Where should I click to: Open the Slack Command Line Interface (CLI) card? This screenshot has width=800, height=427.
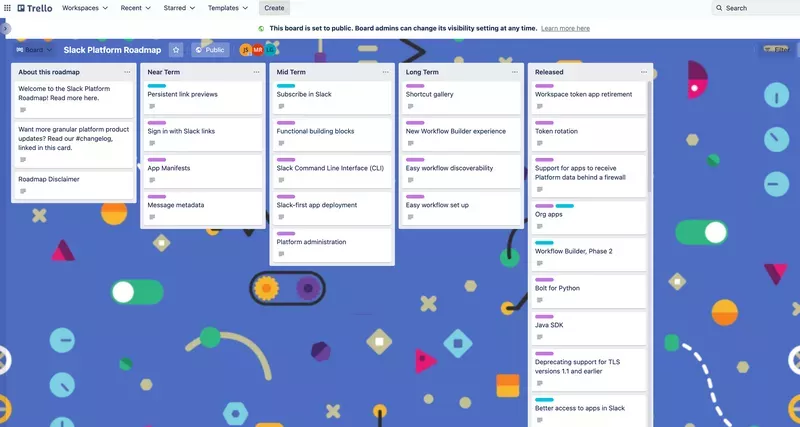pos(332,171)
